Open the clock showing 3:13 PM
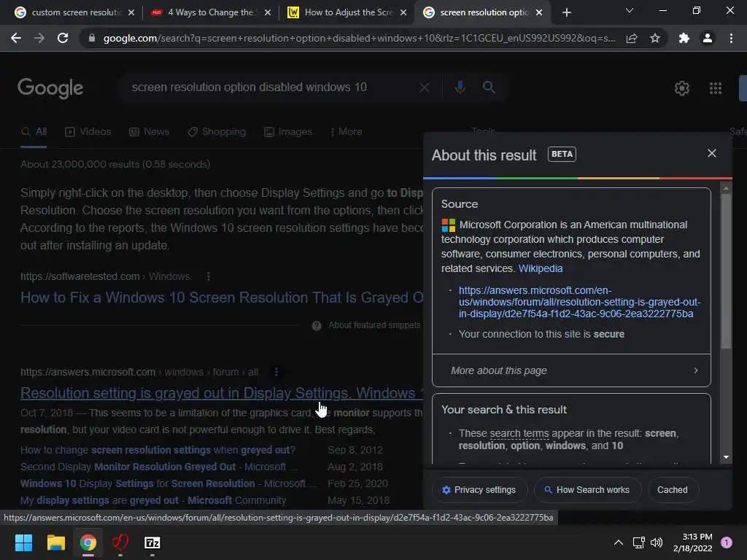The height and width of the screenshot is (560, 747). [x=693, y=542]
